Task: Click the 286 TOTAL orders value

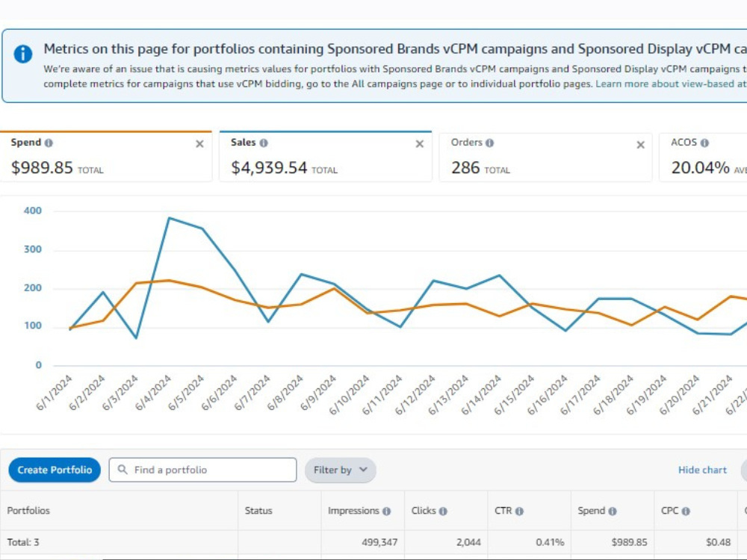Action: [x=480, y=168]
